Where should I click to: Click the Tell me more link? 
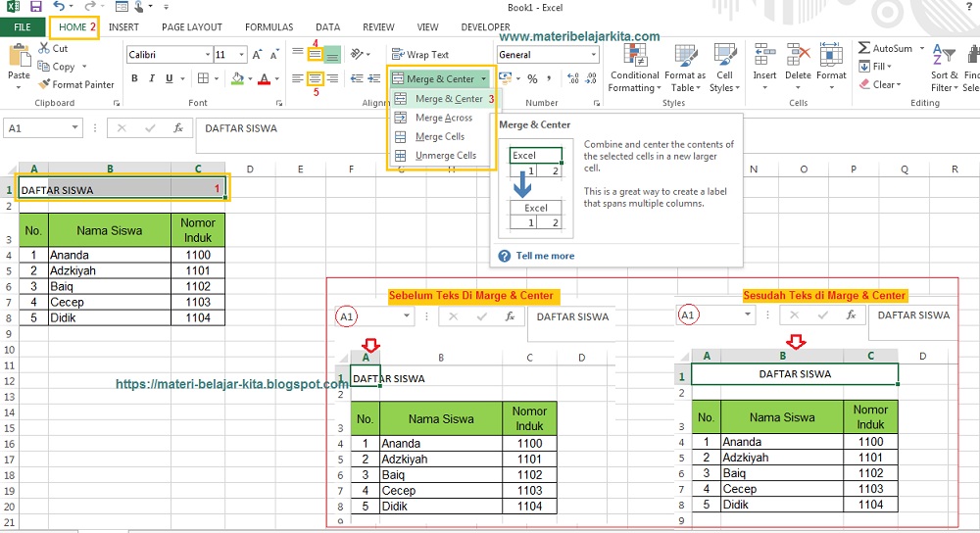tap(545, 256)
